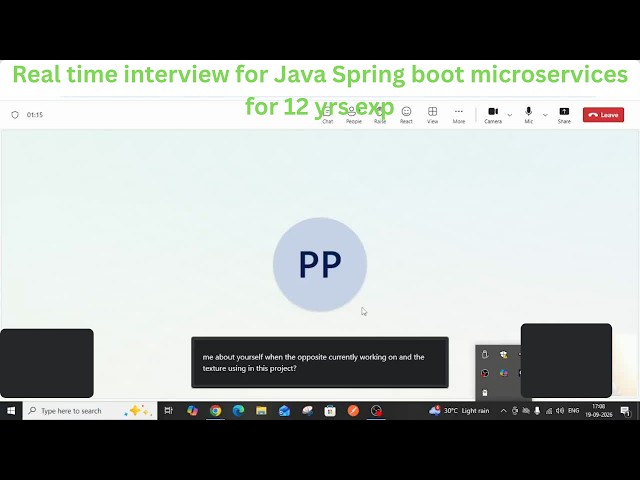Mute or unmute the Mic
This screenshot has width=640, height=480.
tap(529, 115)
